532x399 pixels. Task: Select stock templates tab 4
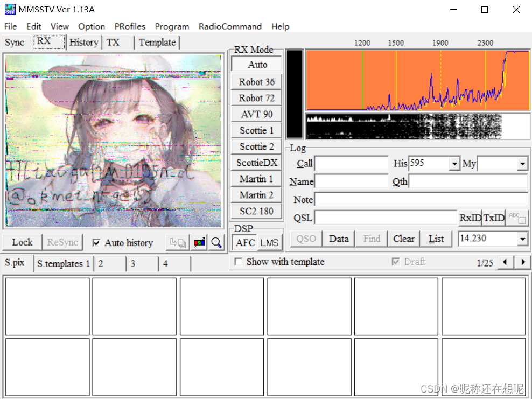click(x=174, y=264)
